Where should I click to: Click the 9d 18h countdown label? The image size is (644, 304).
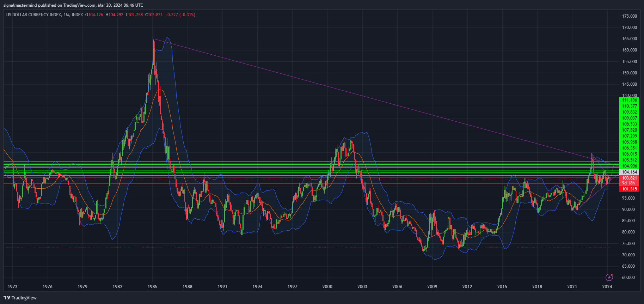[628, 183]
